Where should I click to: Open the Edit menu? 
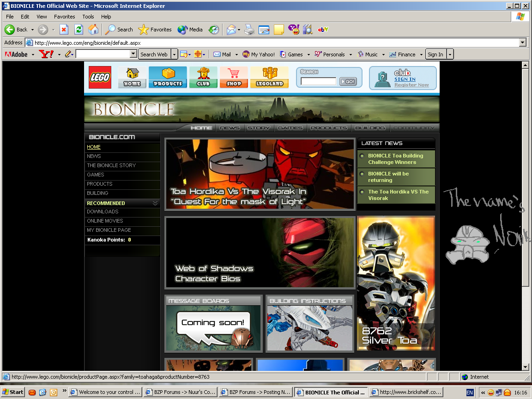pyautogui.click(x=25, y=17)
